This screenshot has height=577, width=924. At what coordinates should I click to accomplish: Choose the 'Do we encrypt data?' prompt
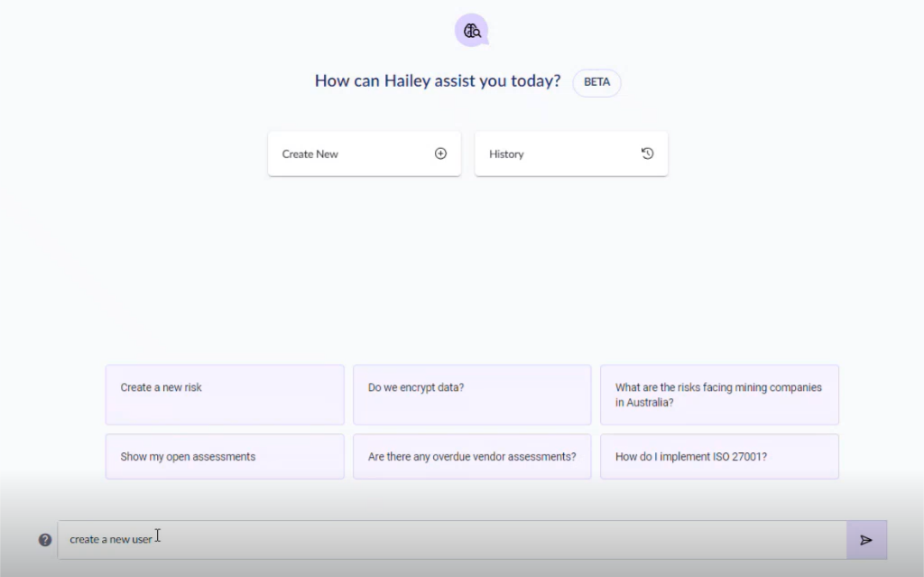coord(472,395)
